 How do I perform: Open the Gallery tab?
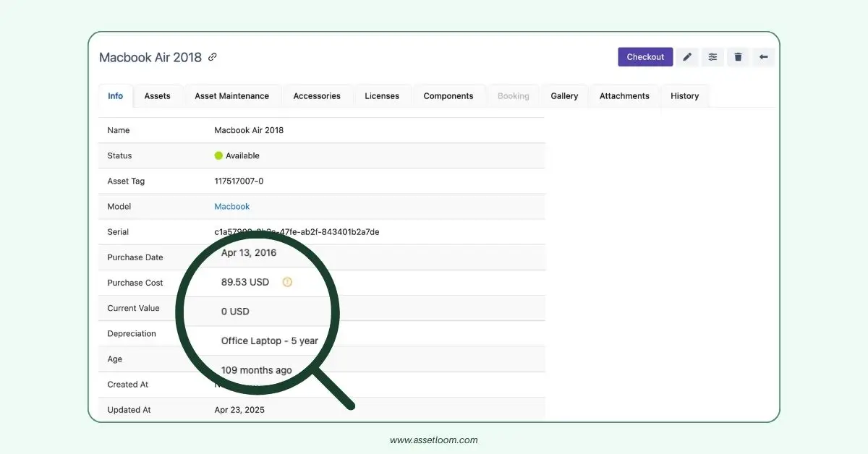(564, 96)
